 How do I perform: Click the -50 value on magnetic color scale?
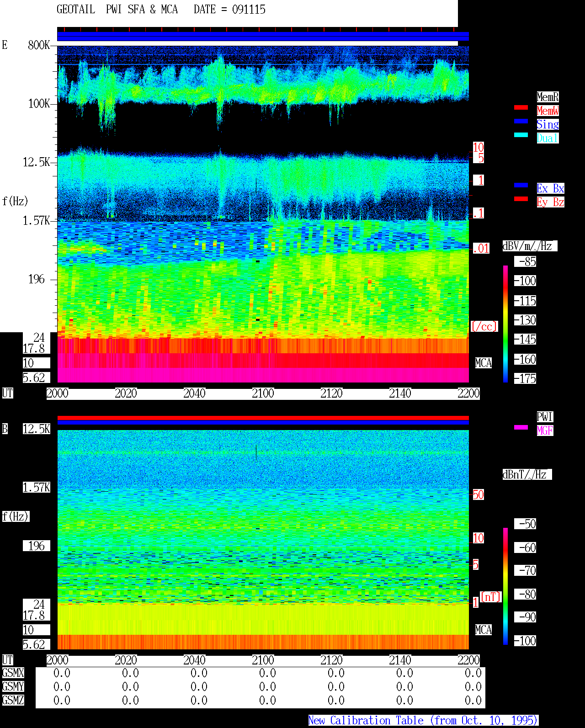pos(525,524)
